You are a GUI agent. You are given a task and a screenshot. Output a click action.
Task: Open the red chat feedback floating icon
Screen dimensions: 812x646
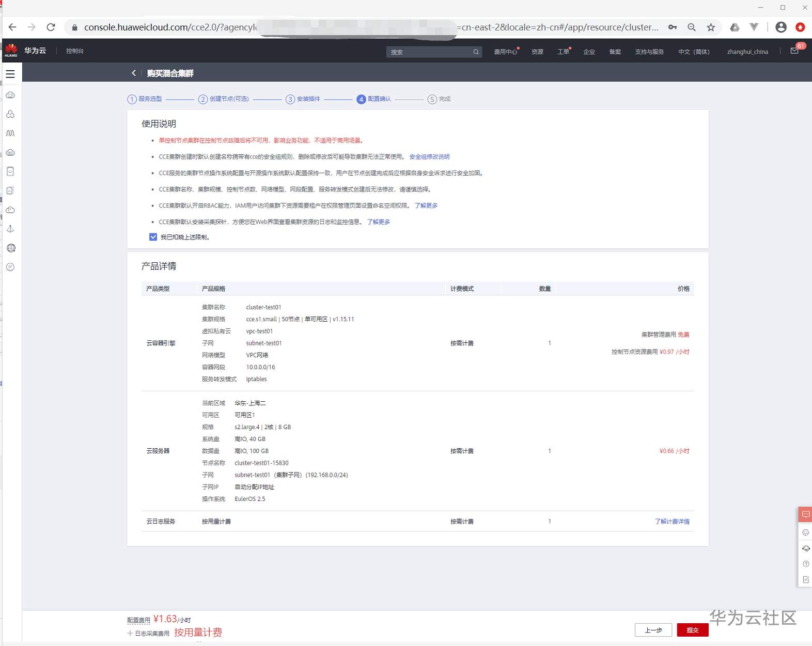coord(805,514)
